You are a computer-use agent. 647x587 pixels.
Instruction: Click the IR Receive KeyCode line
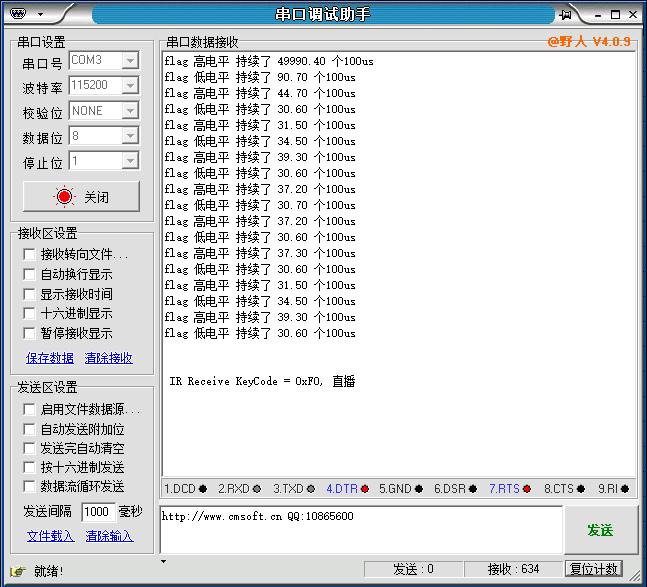click(262, 381)
